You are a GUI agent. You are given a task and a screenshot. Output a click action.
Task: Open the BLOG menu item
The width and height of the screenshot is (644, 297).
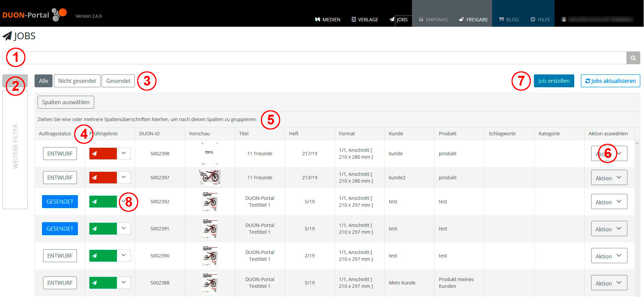(509, 20)
